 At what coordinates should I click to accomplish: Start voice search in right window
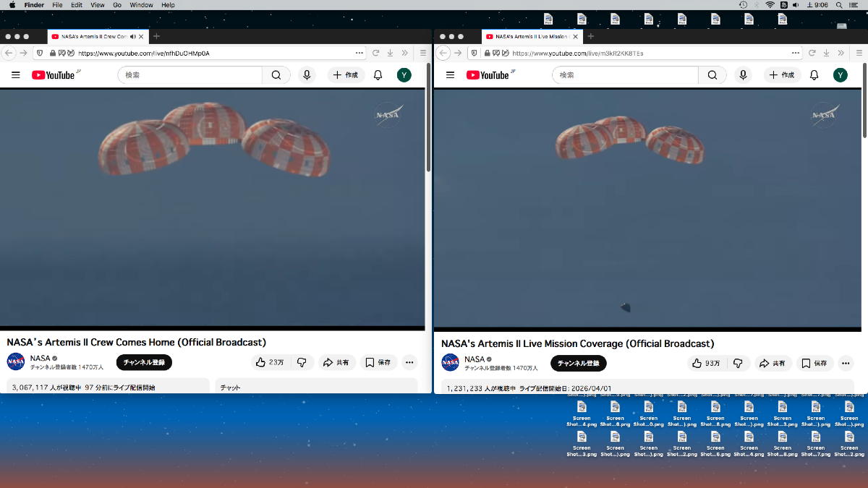[743, 75]
